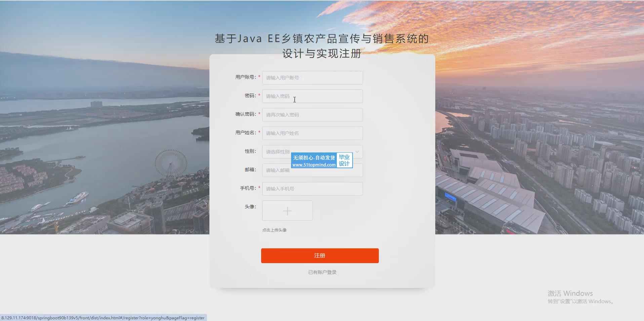Click the 确认密码 input field
Viewport: 644px width, 321px height.
click(312, 114)
